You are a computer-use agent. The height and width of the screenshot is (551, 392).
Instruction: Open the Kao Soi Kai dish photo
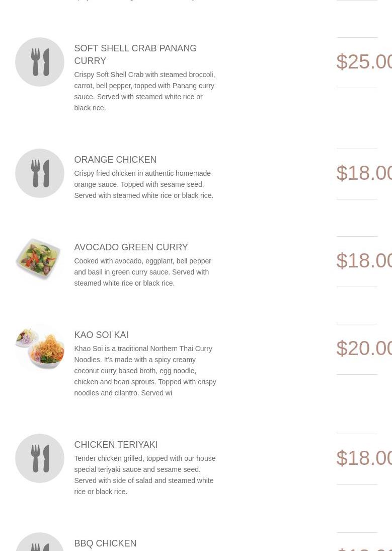40,347
